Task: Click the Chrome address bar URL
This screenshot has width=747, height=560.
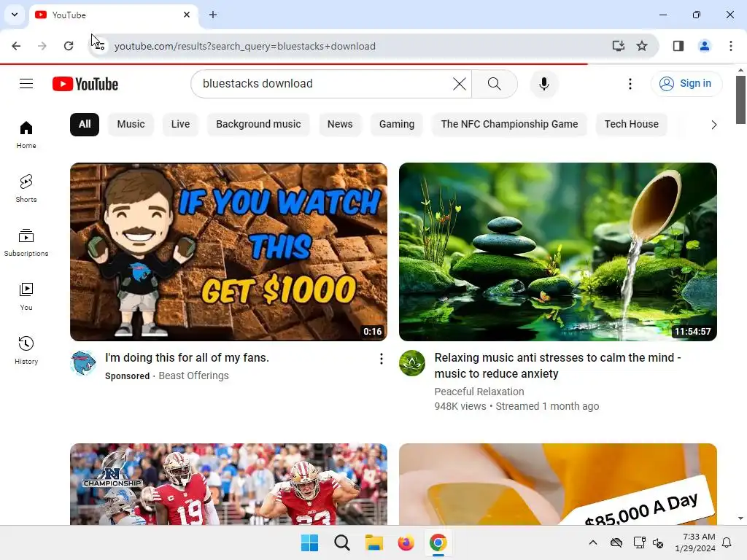Action: (245, 46)
